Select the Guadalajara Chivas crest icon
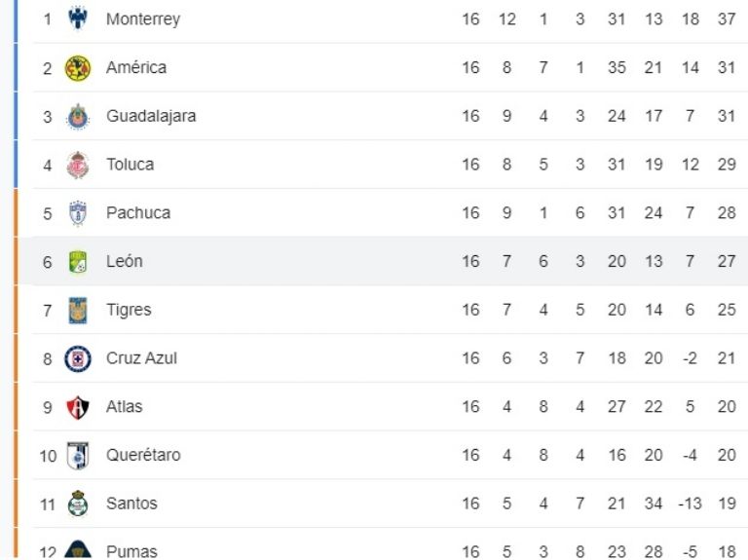748x560 pixels. click(77, 116)
